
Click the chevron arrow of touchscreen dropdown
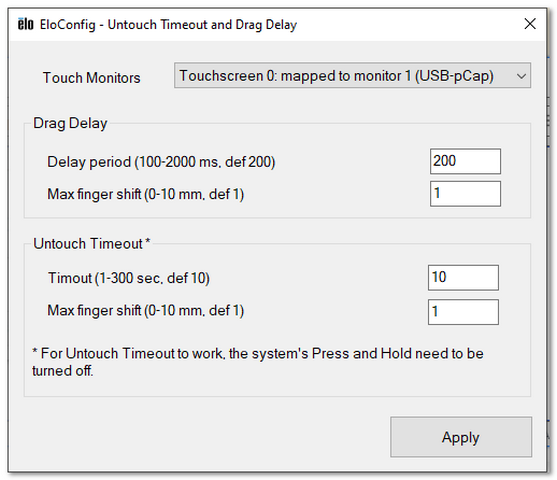521,76
